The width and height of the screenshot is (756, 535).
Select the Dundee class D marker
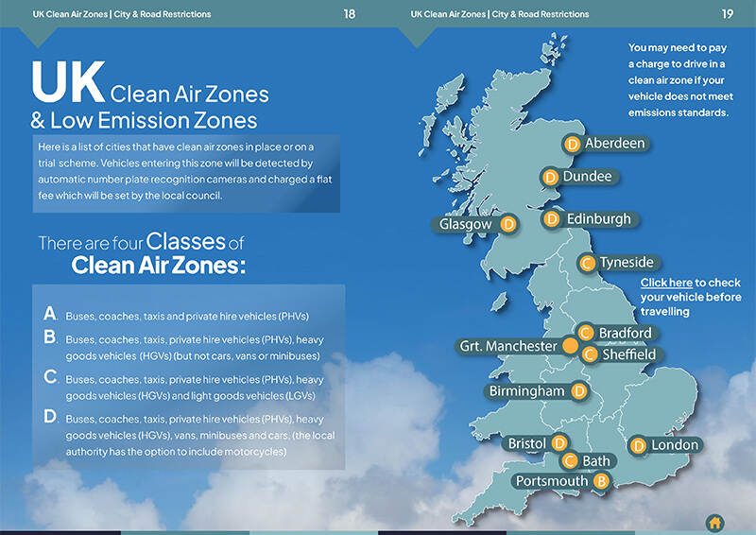coord(550,177)
